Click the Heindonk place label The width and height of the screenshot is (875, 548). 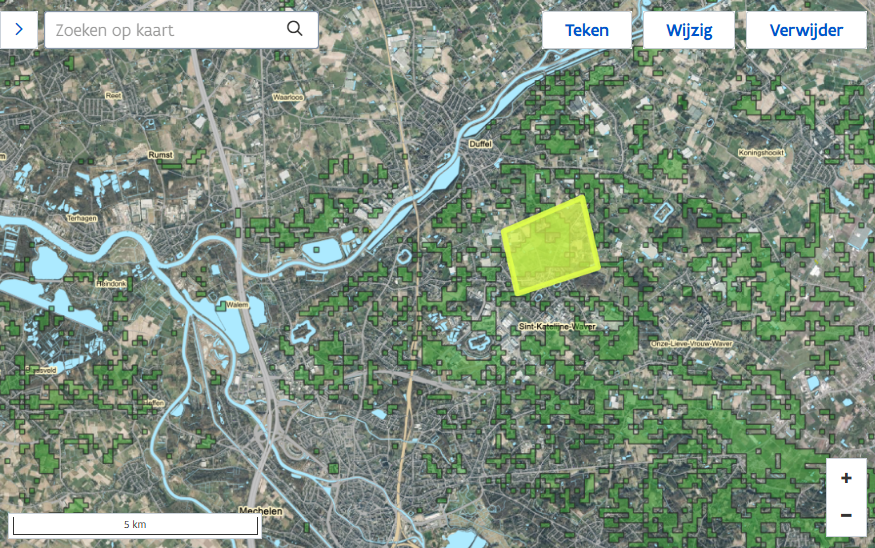point(111,283)
